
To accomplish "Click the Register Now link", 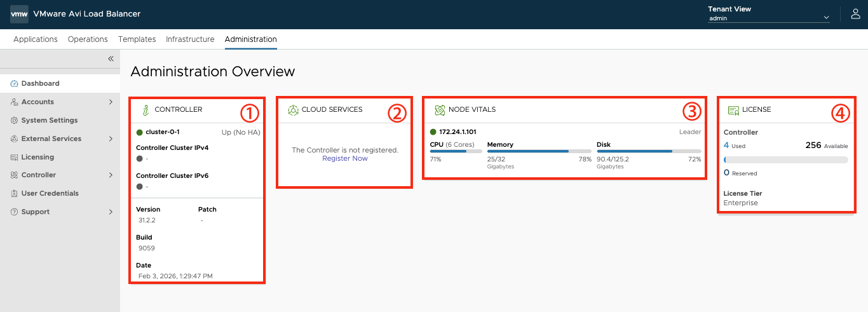I will [345, 158].
